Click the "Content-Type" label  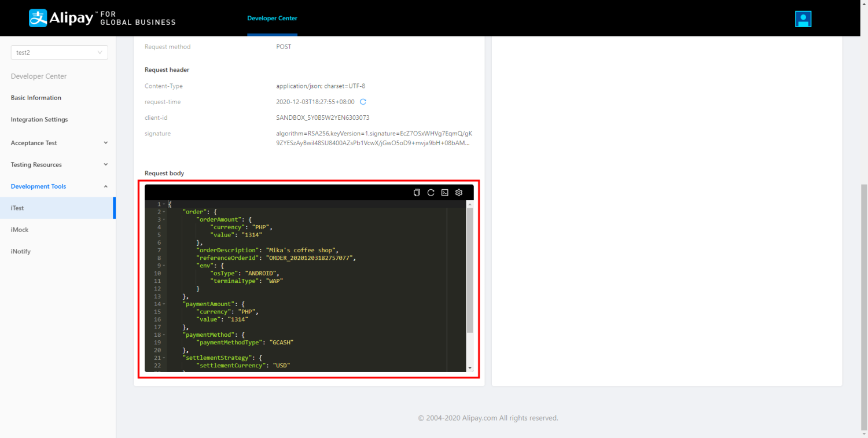coord(164,86)
